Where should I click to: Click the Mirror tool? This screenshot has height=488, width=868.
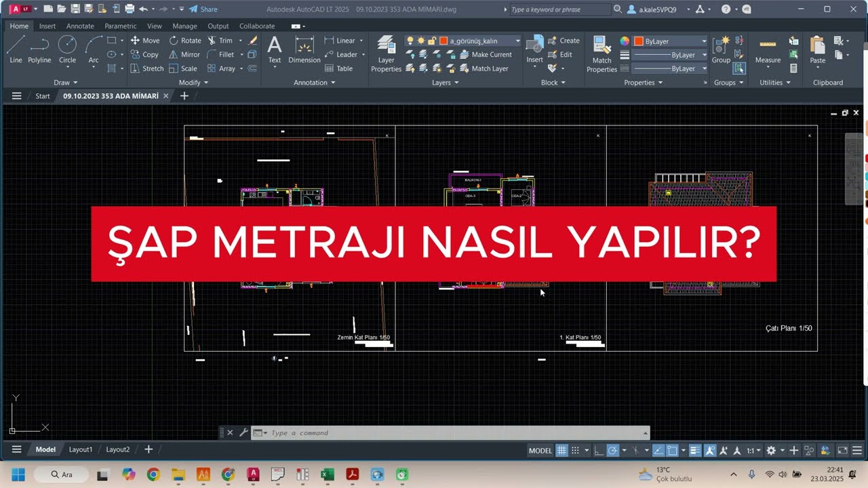[184, 55]
